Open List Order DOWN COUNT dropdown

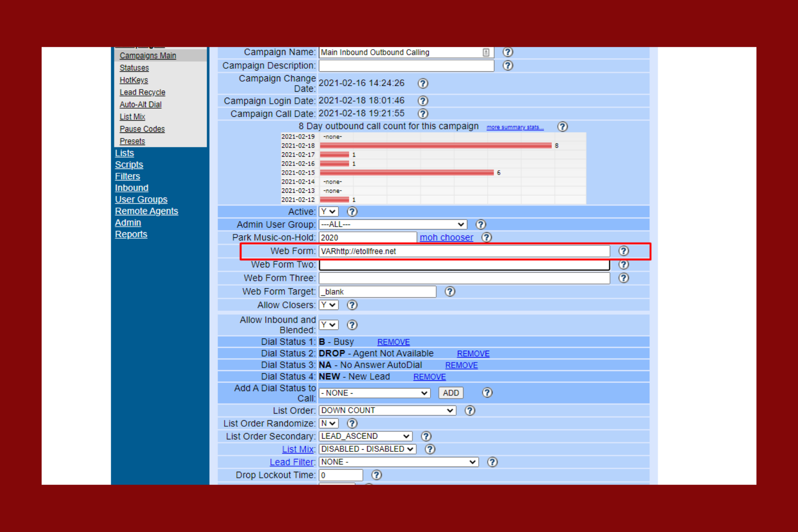coord(388,411)
